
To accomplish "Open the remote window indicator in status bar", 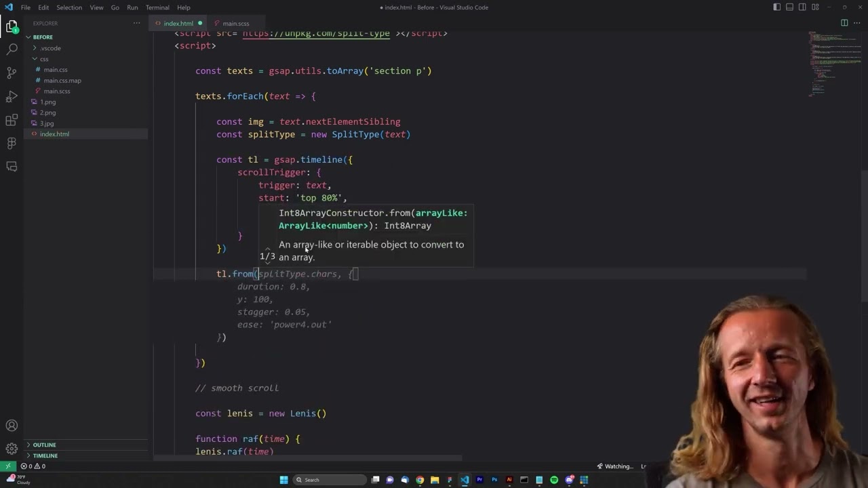I will (x=7, y=466).
